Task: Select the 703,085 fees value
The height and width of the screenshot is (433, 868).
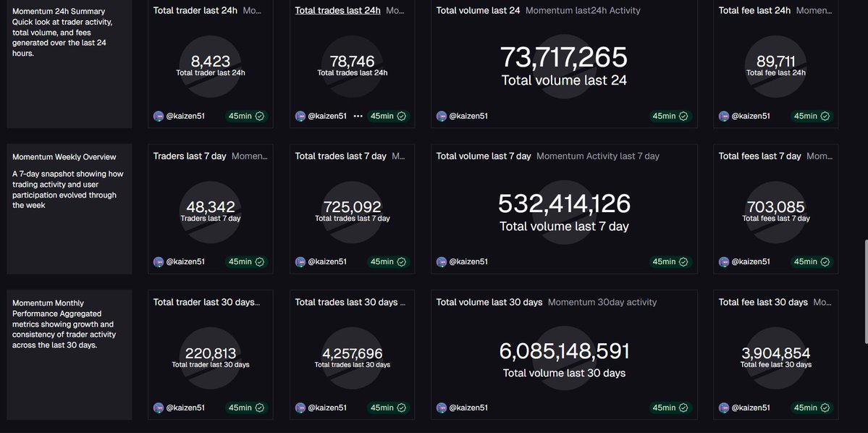Action: (x=775, y=207)
